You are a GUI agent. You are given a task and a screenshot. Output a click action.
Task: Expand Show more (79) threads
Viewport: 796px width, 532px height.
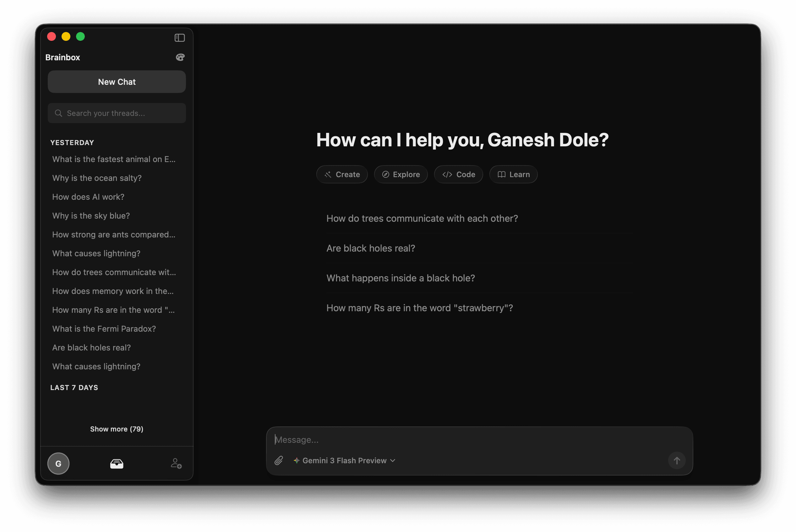tap(117, 429)
